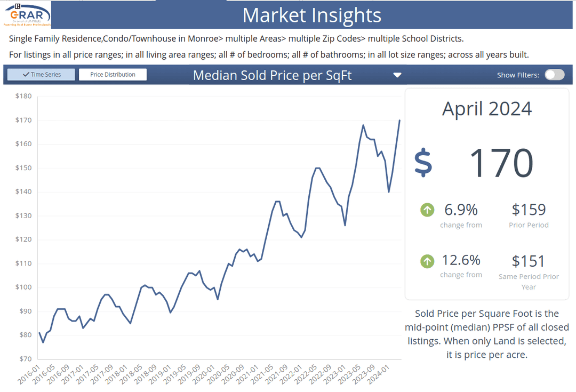This screenshot has height=392, width=576.
Task: Click green up arrow beside 6.9%
Action: [x=427, y=210]
